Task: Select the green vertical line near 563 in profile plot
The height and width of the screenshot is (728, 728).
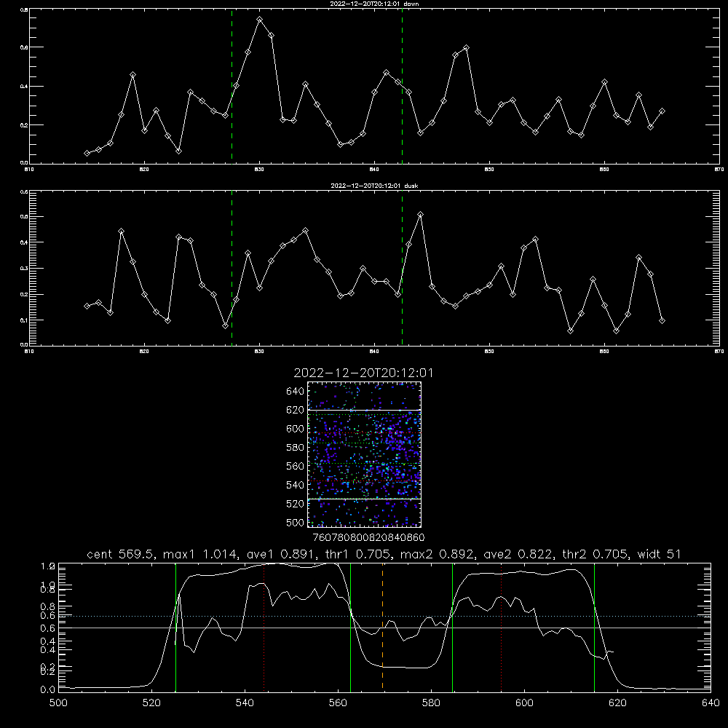Action: [351, 626]
